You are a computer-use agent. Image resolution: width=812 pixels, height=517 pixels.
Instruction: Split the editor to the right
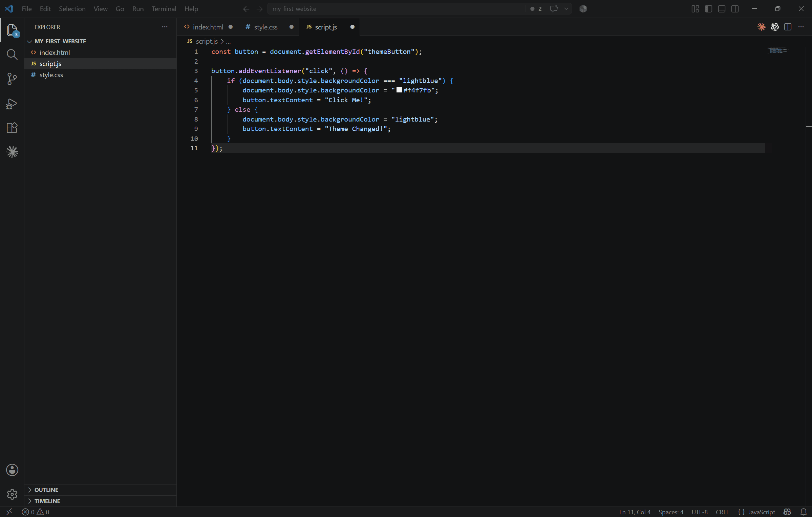coord(788,27)
